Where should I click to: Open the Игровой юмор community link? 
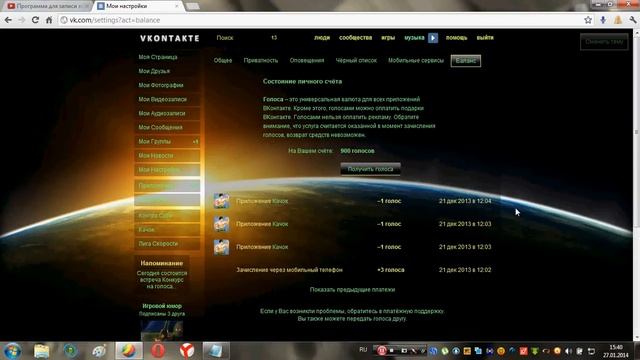(x=162, y=306)
